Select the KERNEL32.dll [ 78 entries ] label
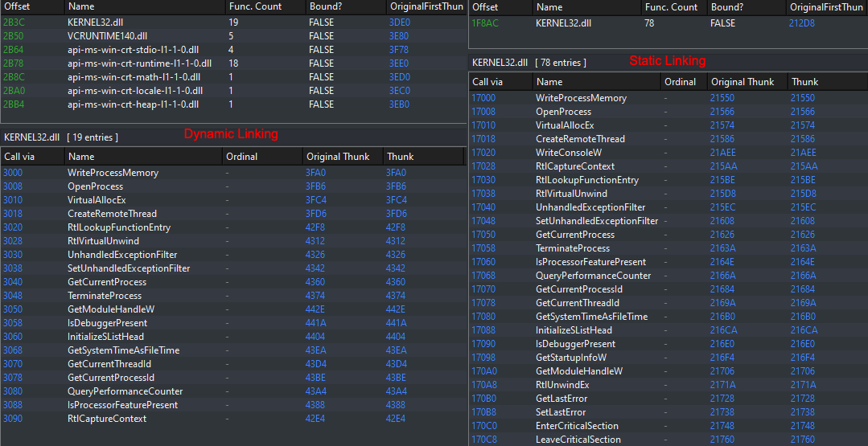Viewport: 868px width, 446px height. (529, 63)
